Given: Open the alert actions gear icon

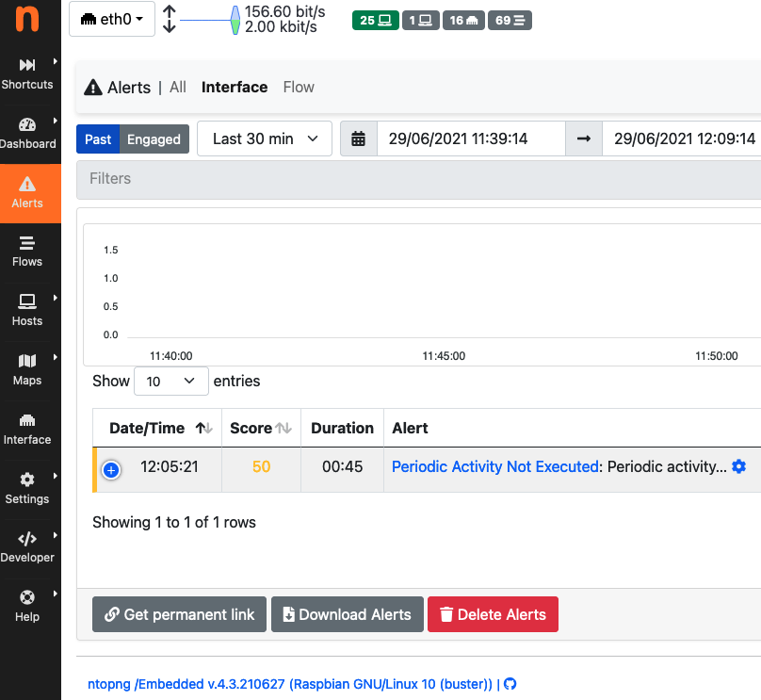Looking at the screenshot, I should [x=738, y=466].
